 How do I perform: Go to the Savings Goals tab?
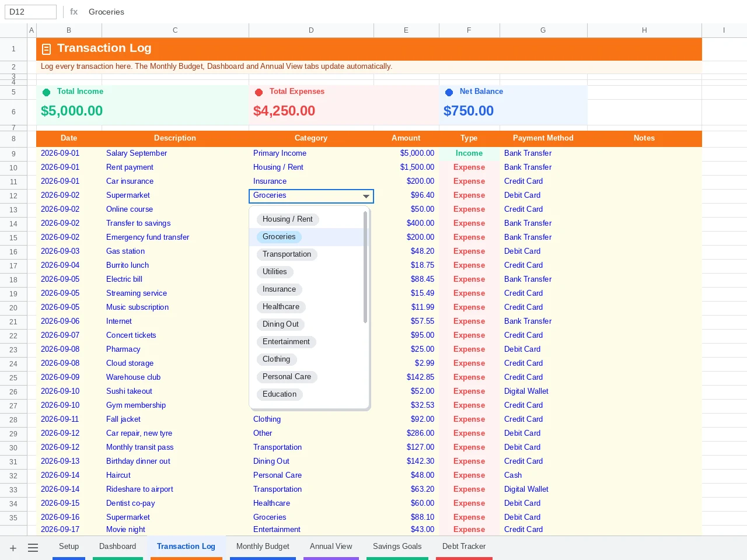pos(397,547)
